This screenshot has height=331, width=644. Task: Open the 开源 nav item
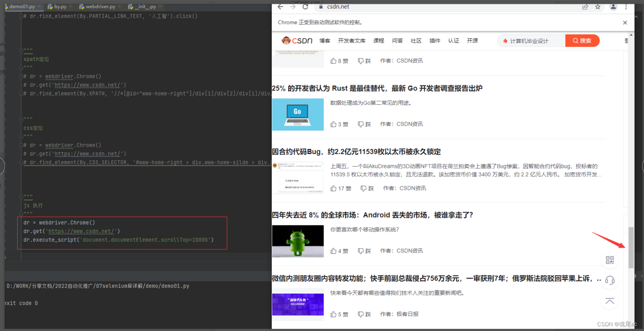pos(472,41)
